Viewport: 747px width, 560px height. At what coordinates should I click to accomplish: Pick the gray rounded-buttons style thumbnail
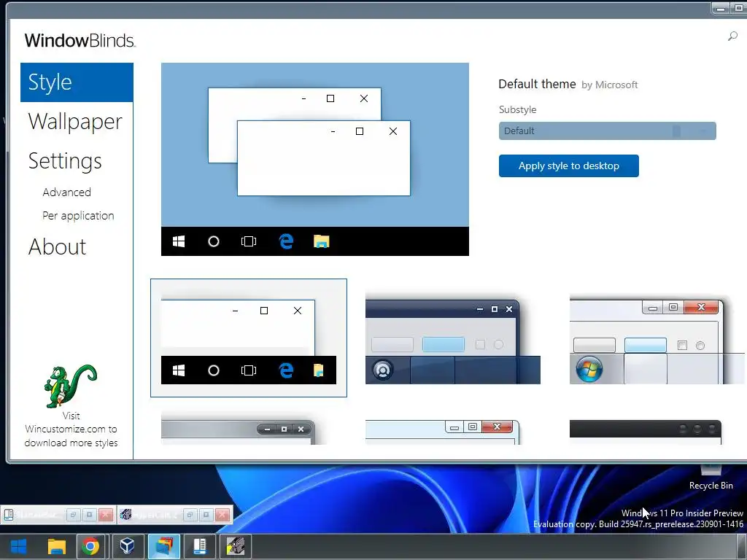pos(239,432)
